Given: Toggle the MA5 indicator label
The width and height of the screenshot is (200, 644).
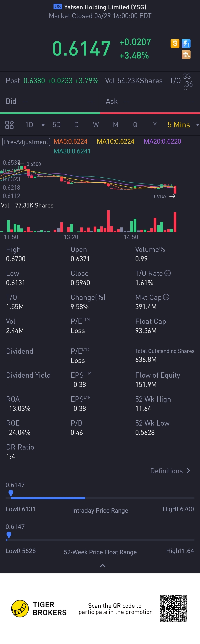Looking at the screenshot, I should coord(71,142).
